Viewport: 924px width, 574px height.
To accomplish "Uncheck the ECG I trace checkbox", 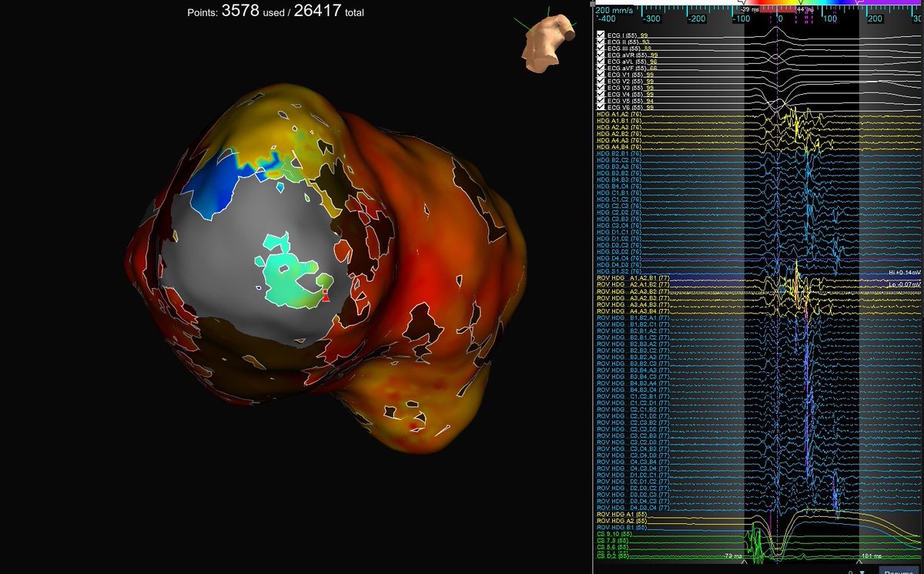I will tap(601, 36).
